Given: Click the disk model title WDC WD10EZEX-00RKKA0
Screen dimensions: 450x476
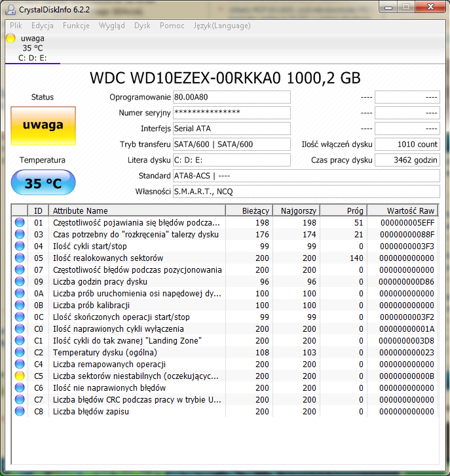Looking at the screenshot, I should coord(225,78).
